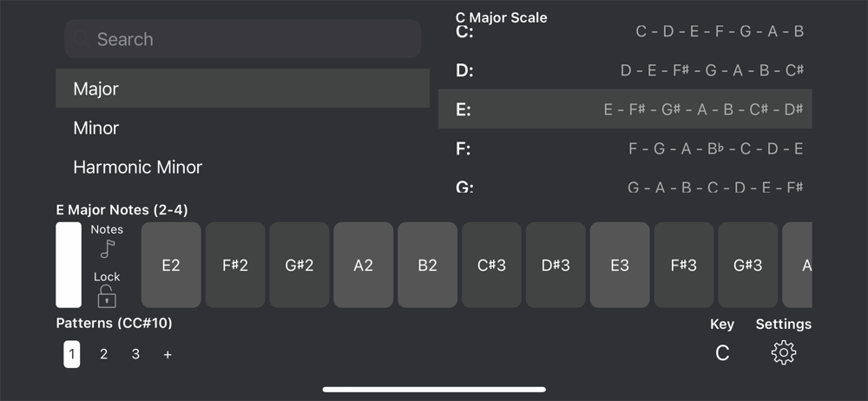Image resolution: width=868 pixels, height=401 pixels.
Task: Pick the D major scale row
Action: (625, 70)
